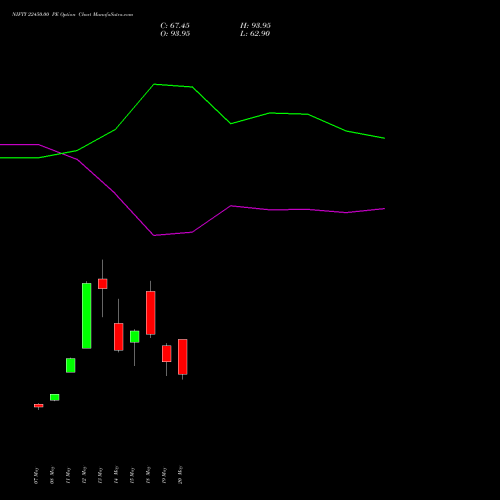This screenshot has width=500, height=500.
Task: Click the red candle of 14 May
Action: (x=119, y=337)
